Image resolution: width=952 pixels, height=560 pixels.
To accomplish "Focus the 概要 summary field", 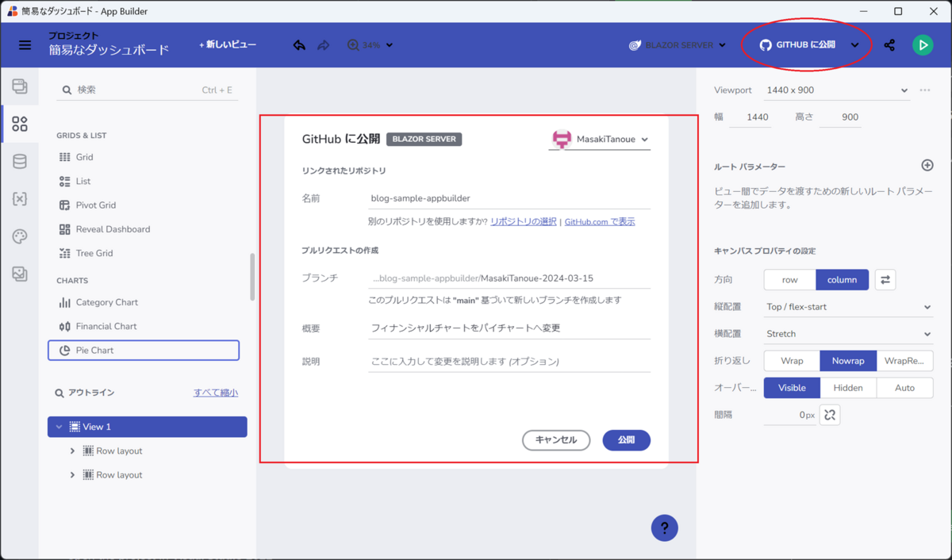I will [x=509, y=328].
